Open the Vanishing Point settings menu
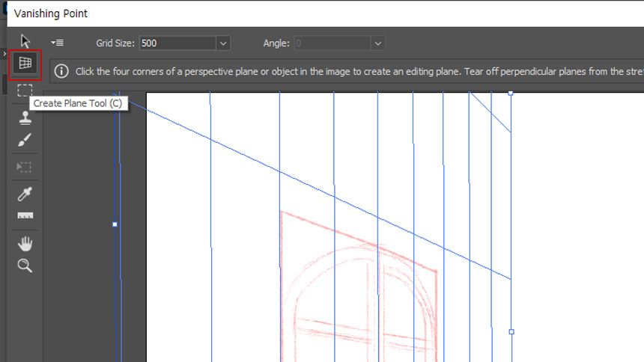Image resolution: width=644 pixels, height=362 pixels. tap(58, 43)
